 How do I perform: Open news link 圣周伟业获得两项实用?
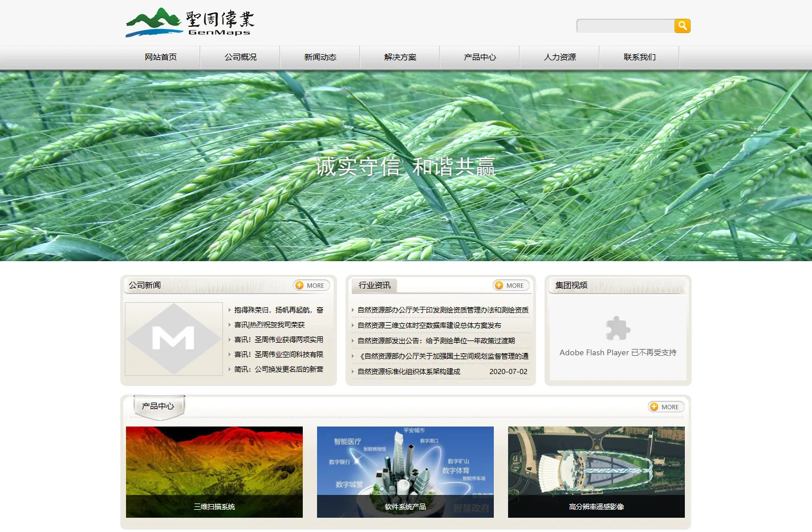(278, 339)
